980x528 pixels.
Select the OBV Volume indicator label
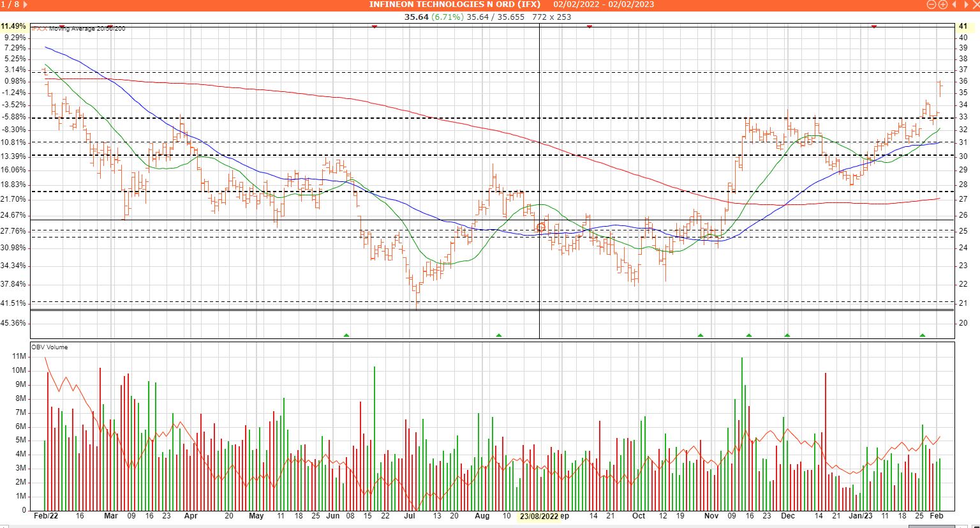pos(50,347)
